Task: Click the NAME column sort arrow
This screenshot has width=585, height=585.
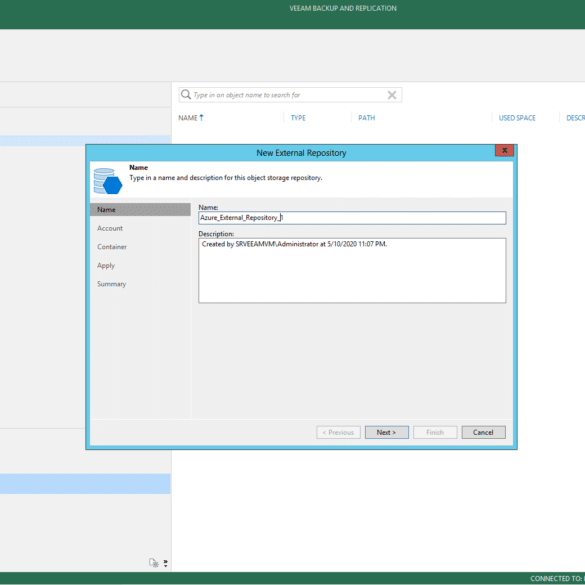Action: pyautogui.click(x=201, y=118)
